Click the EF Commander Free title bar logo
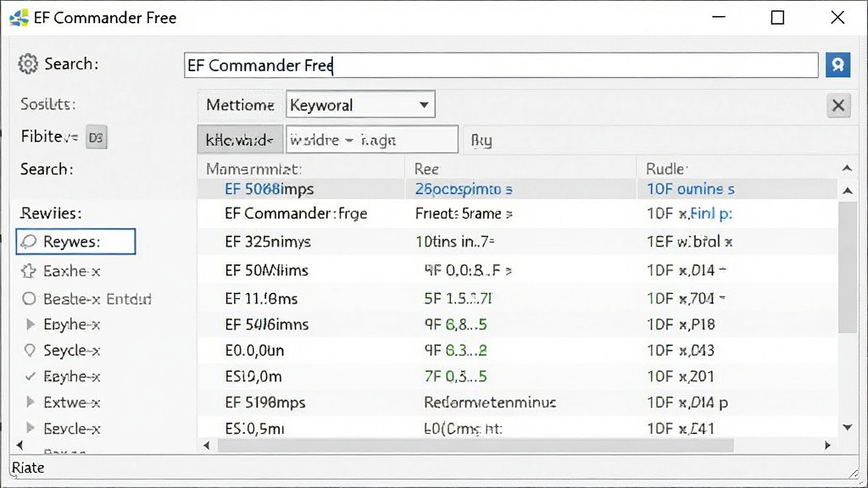This screenshot has width=868, height=488. pos(19,18)
